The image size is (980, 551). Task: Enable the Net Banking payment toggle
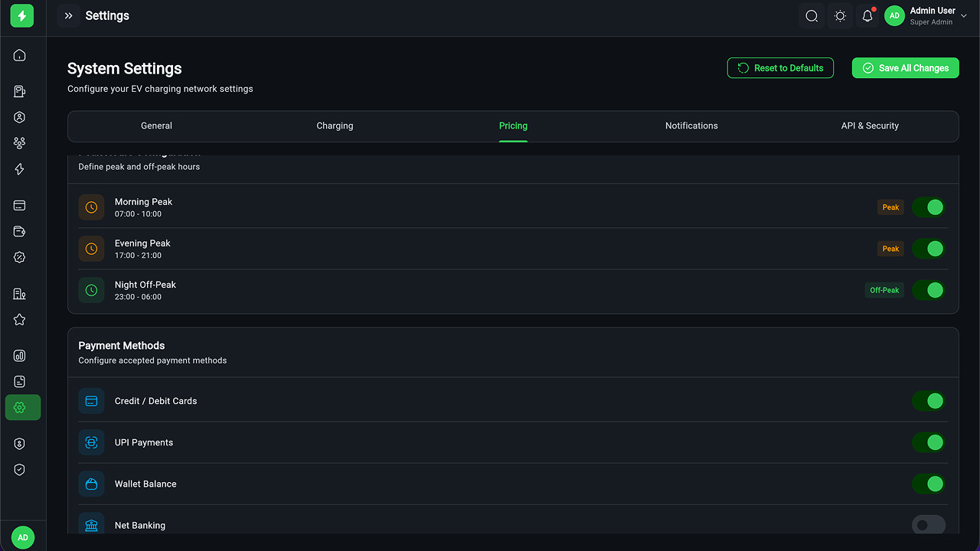pos(929,525)
